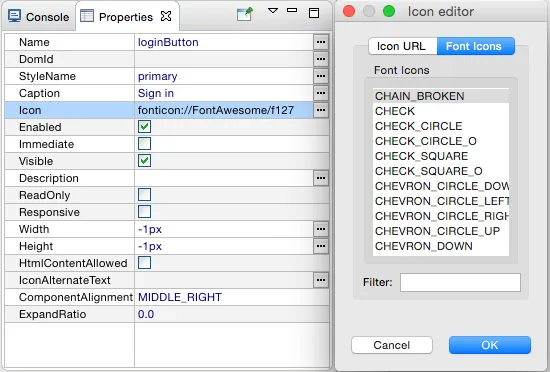Image resolution: width=550 pixels, height=372 pixels.
Task: Open the ellipsis editor for Description
Action: (321, 178)
